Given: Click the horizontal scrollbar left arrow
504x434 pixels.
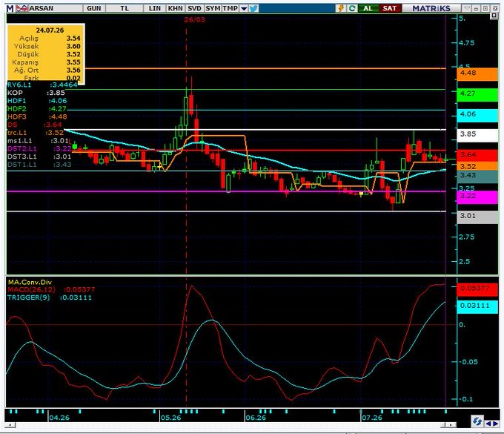Looking at the screenshot, I should point(10,425).
